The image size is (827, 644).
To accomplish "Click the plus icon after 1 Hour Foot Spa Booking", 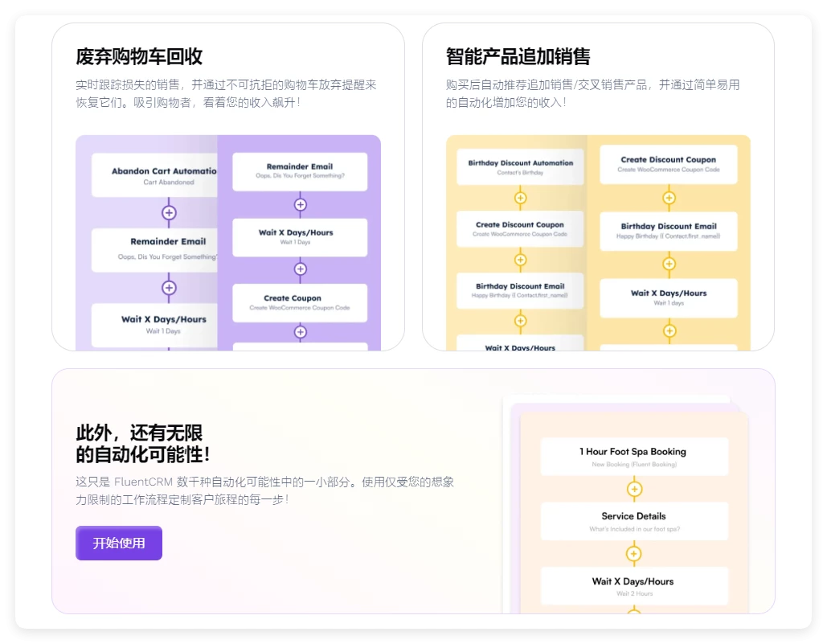I will point(635,488).
